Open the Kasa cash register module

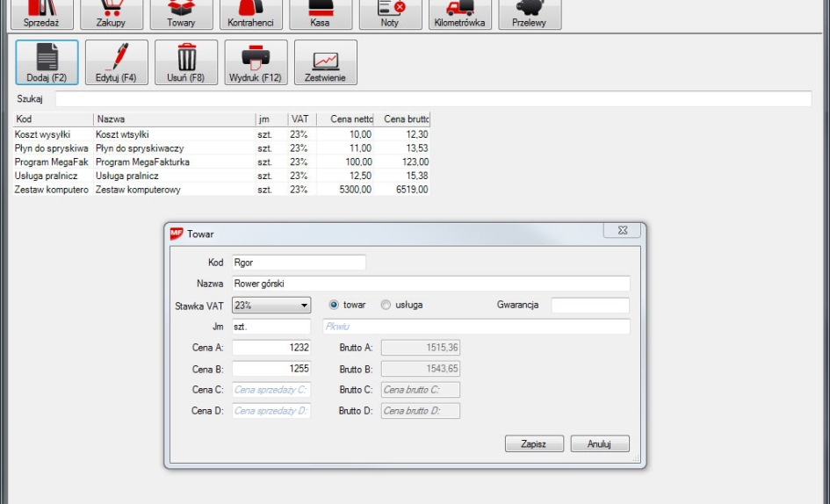point(320,14)
